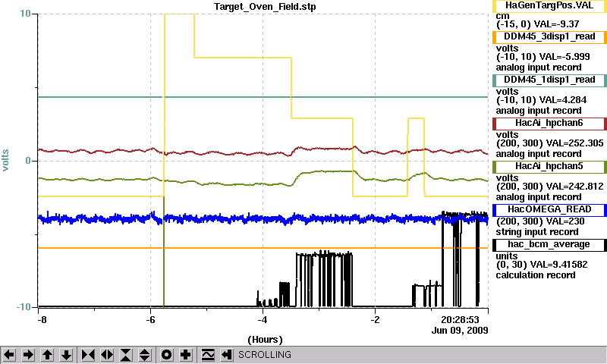Click the Jun 09, 2009 date label
This screenshot has width=607, height=364.
tap(460, 331)
